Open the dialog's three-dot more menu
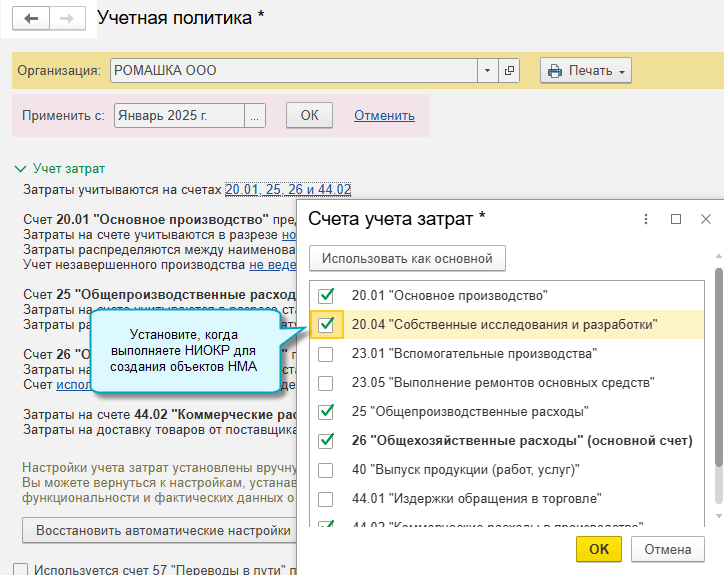Screen dimensions: 724x575 pos(645,219)
